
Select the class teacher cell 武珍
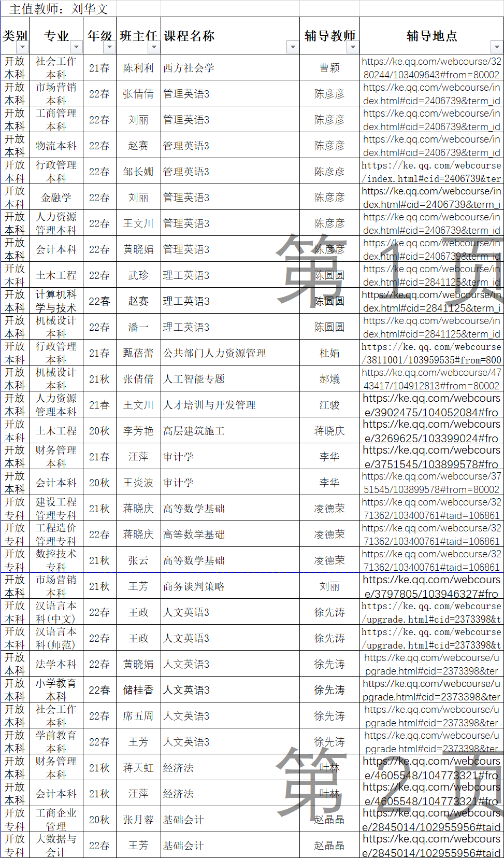pos(138,275)
